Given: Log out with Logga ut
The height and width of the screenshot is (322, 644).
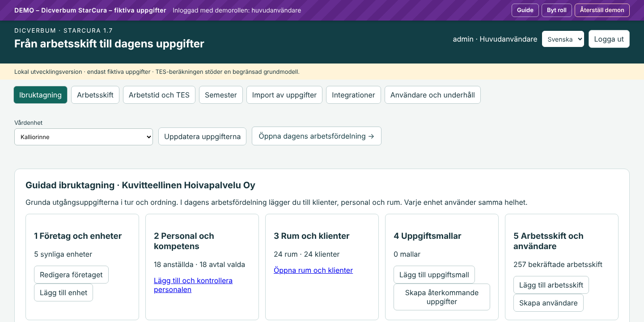Looking at the screenshot, I should pos(609,39).
